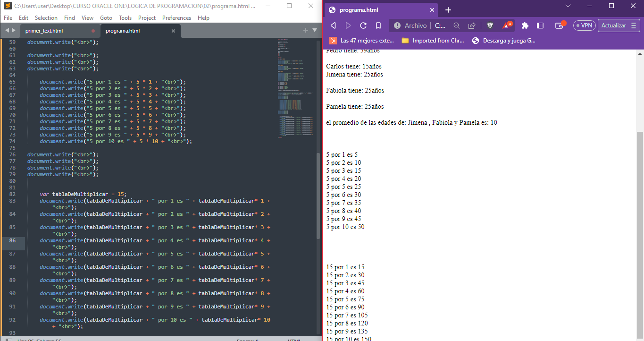Open the browser hamburger menu
This screenshot has width=644, height=341.
coord(634,26)
